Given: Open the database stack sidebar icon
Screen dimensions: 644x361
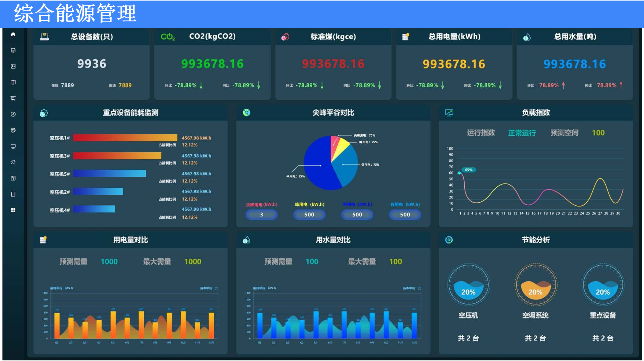Looking at the screenshot, I should [x=13, y=50].
